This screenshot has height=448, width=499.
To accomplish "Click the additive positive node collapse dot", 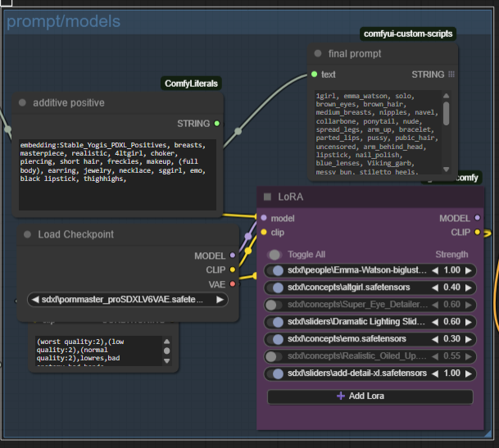I will click(x=23, y=102).
